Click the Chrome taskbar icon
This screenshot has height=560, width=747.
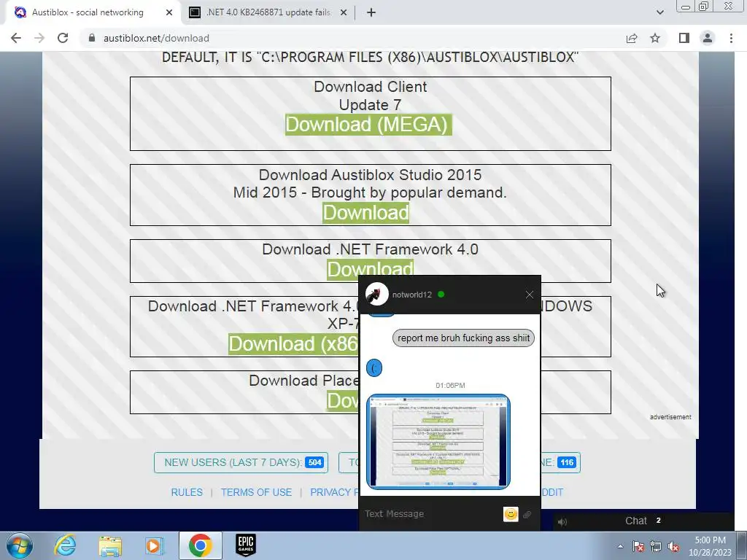(x=200, y=545)
